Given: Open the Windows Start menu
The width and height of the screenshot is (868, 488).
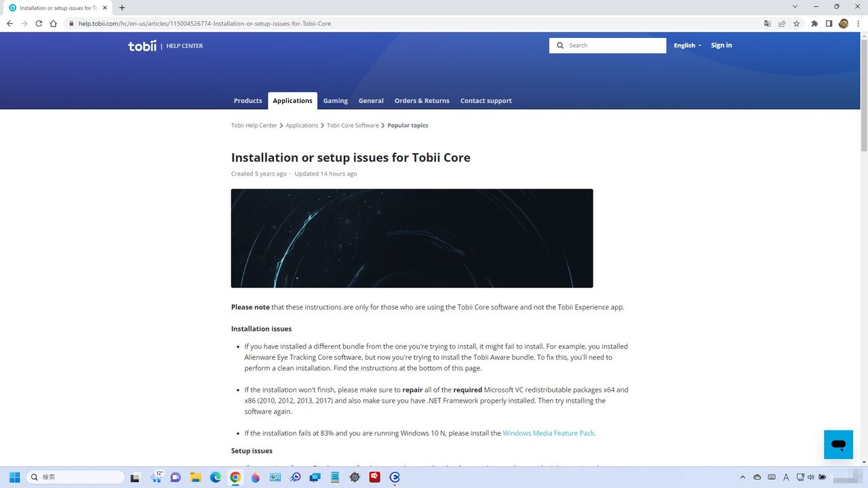Looking at the screenshot, I should tap(14, 477).
